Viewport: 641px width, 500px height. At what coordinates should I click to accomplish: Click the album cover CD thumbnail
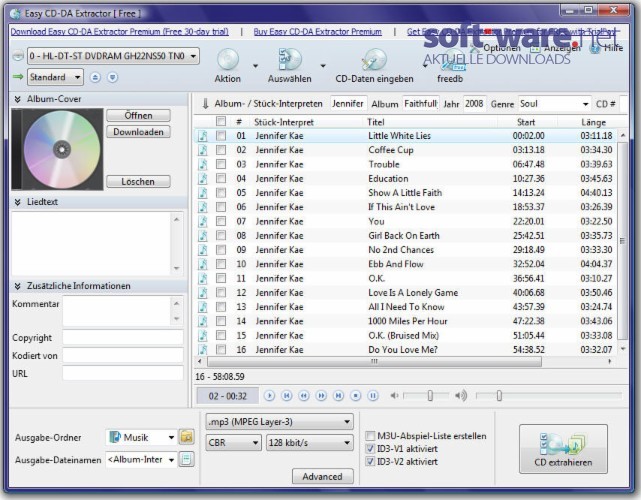(x=58, y=149)
